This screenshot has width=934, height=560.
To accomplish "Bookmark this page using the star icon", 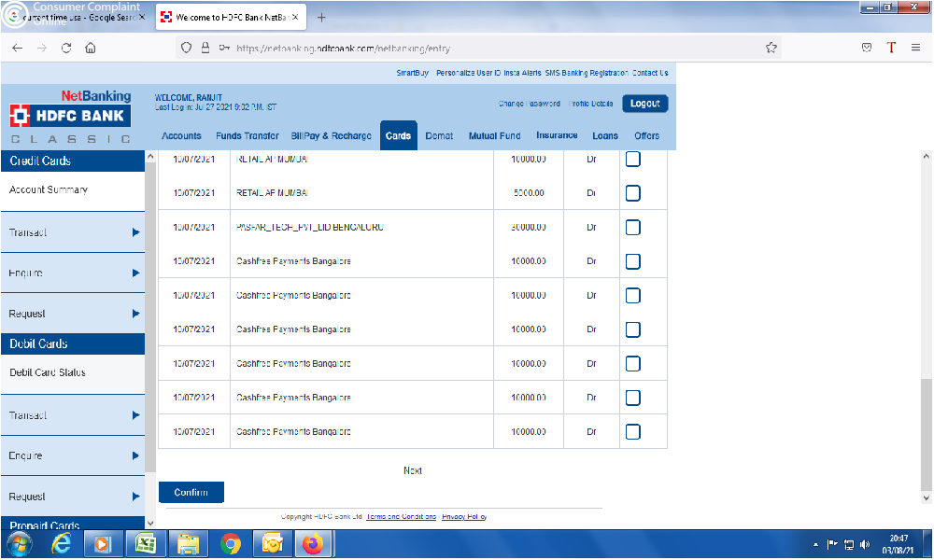I will pos(771,48).
